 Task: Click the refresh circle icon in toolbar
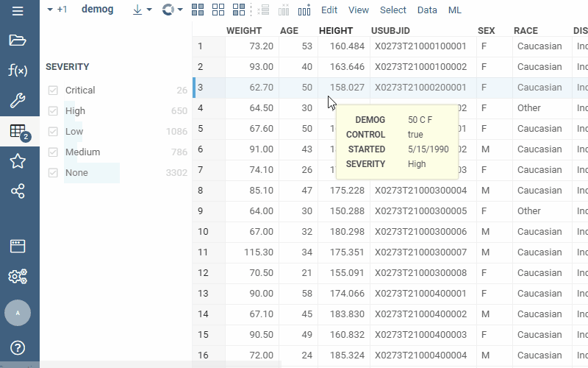pyautogui.click(x=168, y=10)
